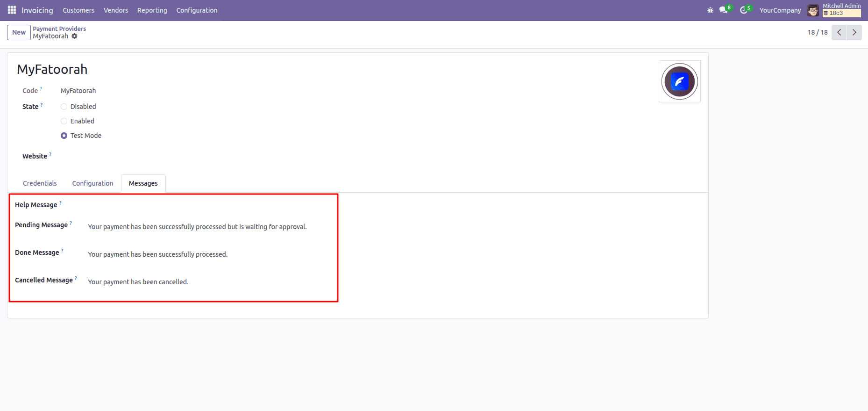The image size is (868, 411).
Task: Select the Test Mode radio button
Action: pos(64,136)
